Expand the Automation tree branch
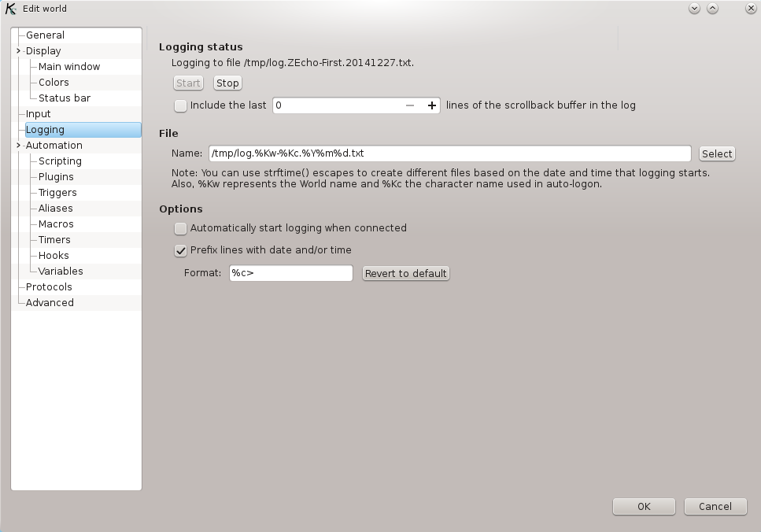This screenshot has height=532, width=761. [17, 145]
